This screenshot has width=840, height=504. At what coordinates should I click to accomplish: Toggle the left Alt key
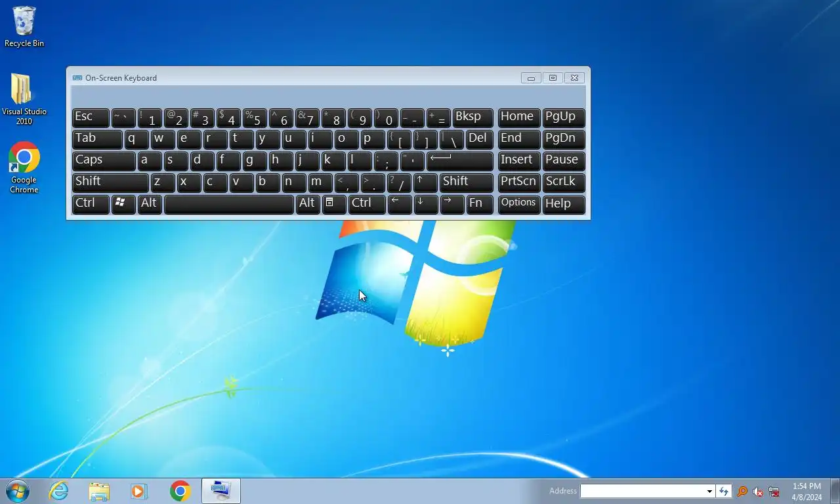coord(150,203)
